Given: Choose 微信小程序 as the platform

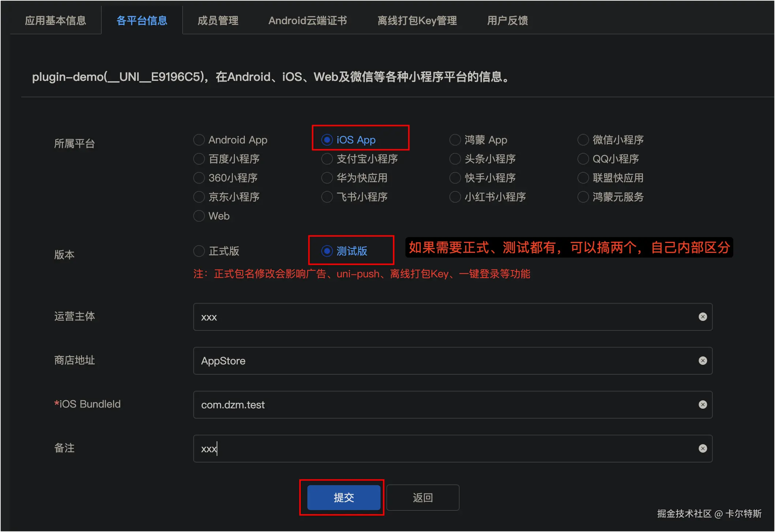Looking at the screenshot, I should (583, 140).
